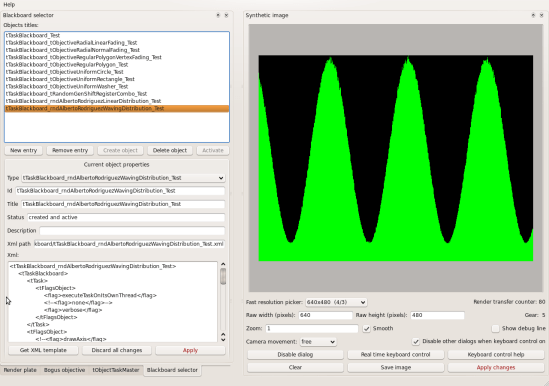
Task: Click the red Apply button
Action: click(x=190, y=350)
